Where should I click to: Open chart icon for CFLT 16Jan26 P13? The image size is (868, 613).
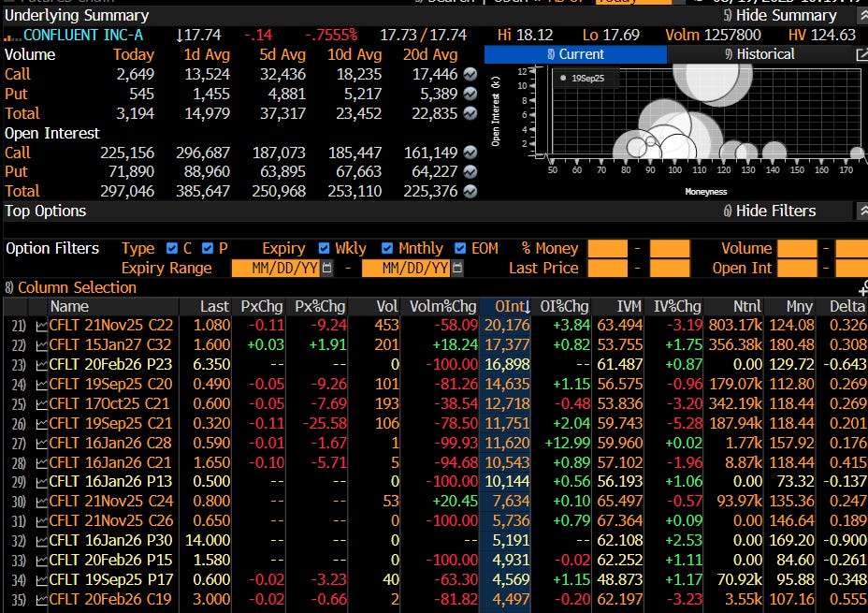coord(41,482)
